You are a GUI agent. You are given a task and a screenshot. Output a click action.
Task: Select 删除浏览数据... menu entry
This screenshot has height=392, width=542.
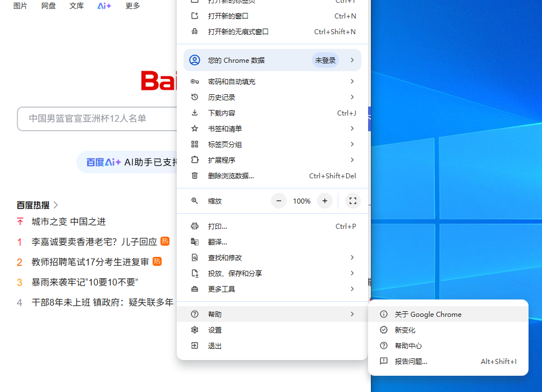pos(272,176)
